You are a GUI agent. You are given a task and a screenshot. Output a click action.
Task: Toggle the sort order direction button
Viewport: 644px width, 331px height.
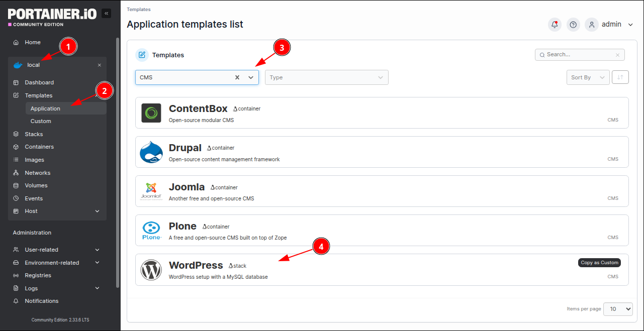pos(620,77)
